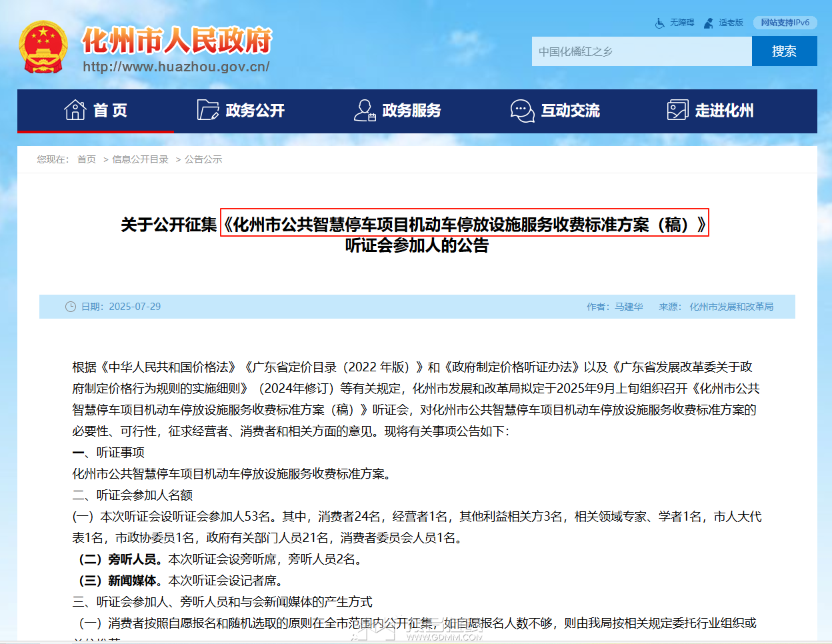Click the chat bubble icon beside 互动交流
Viewport: 832px width, 644px height.
click(522, 111)
